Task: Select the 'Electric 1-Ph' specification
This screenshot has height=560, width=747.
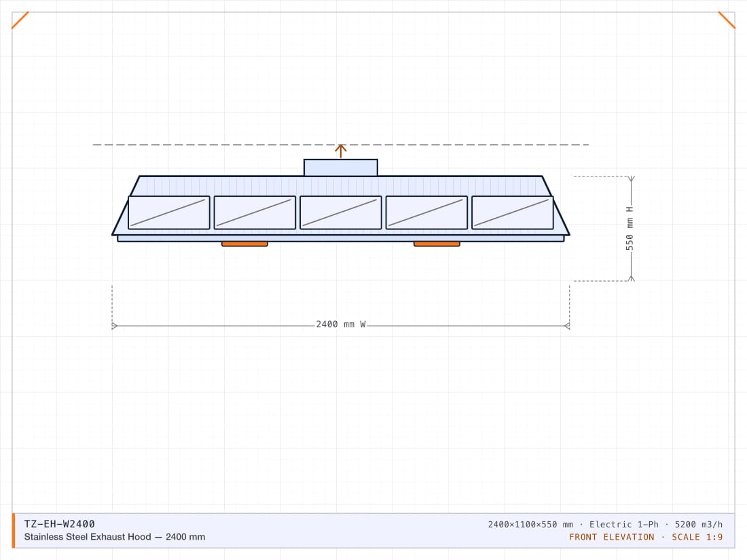Action: pyautogui.click(x=624, y=524)
